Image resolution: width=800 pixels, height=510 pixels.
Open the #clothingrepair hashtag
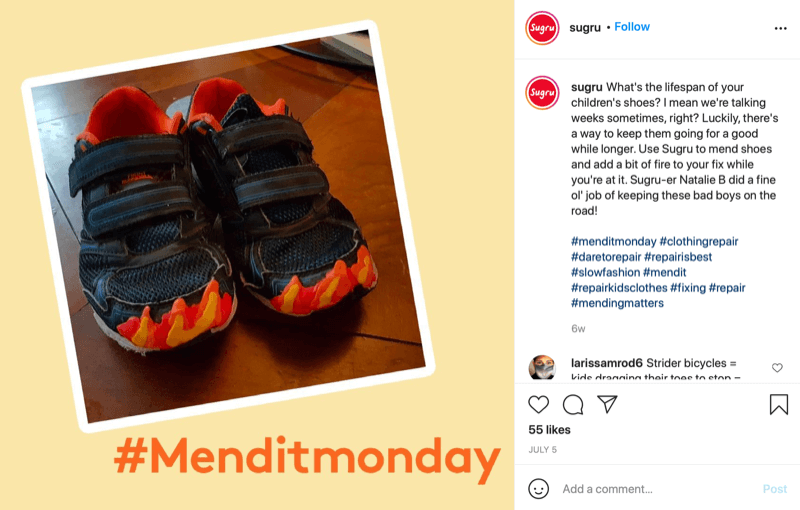click(x=698, y=241)
